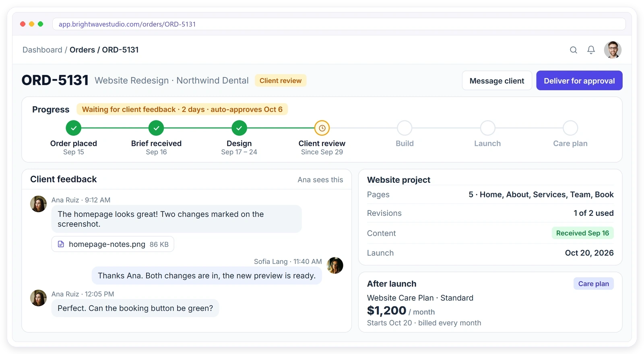Click Ana Ruiz's avatar on 12:05 PM message
The image size is (644, 354).
38,298
